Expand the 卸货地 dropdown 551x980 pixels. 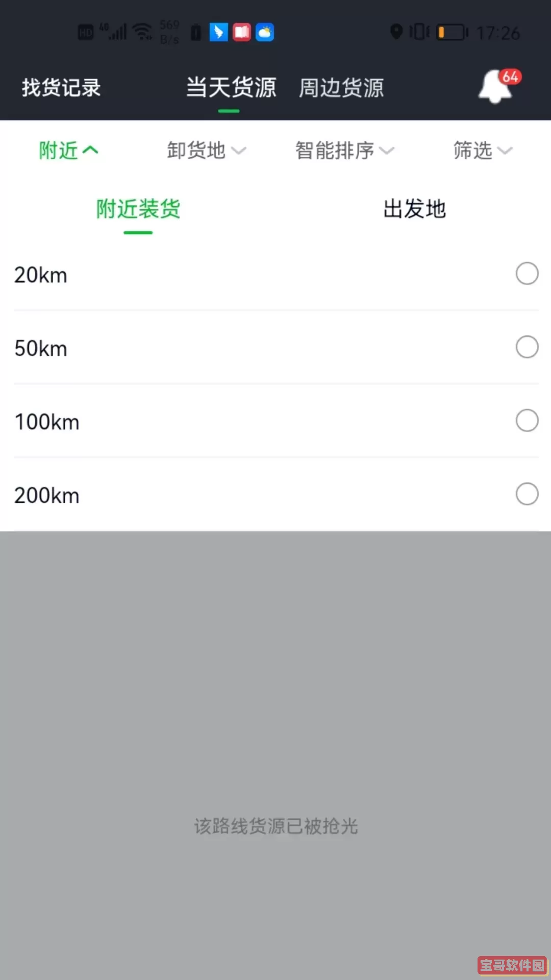click(x=206, y=151)
